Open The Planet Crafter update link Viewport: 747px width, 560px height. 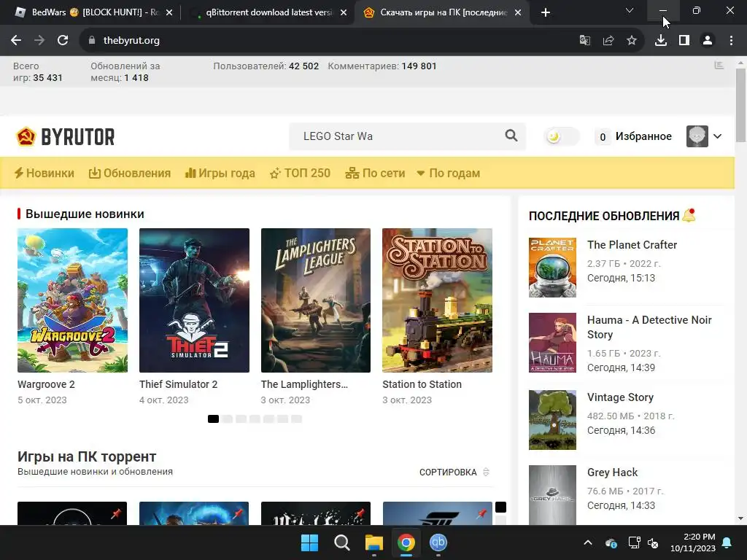[x=632, y=245]
